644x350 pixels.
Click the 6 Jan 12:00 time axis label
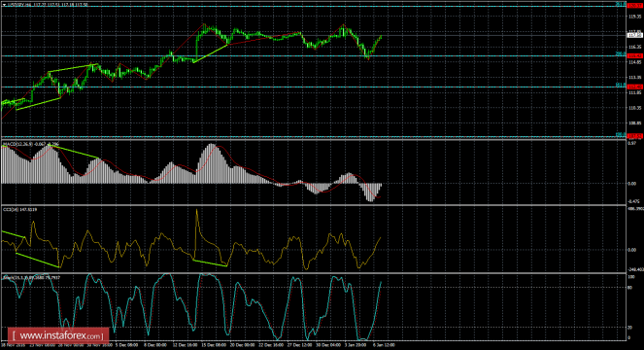point(384,345)
